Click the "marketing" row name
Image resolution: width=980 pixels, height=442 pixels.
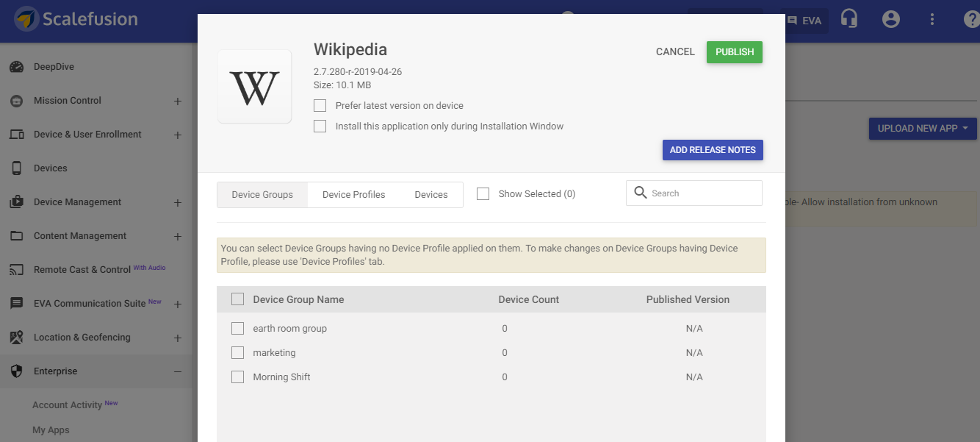[274, 353]
